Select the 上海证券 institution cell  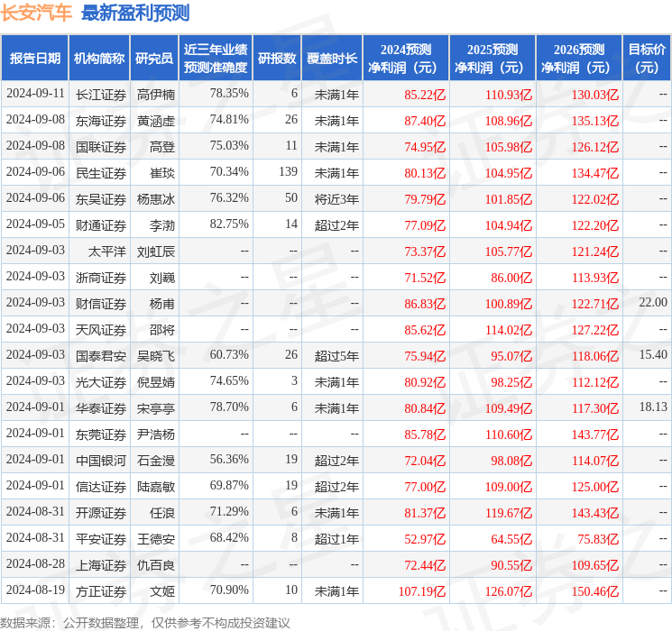point(101,565)
